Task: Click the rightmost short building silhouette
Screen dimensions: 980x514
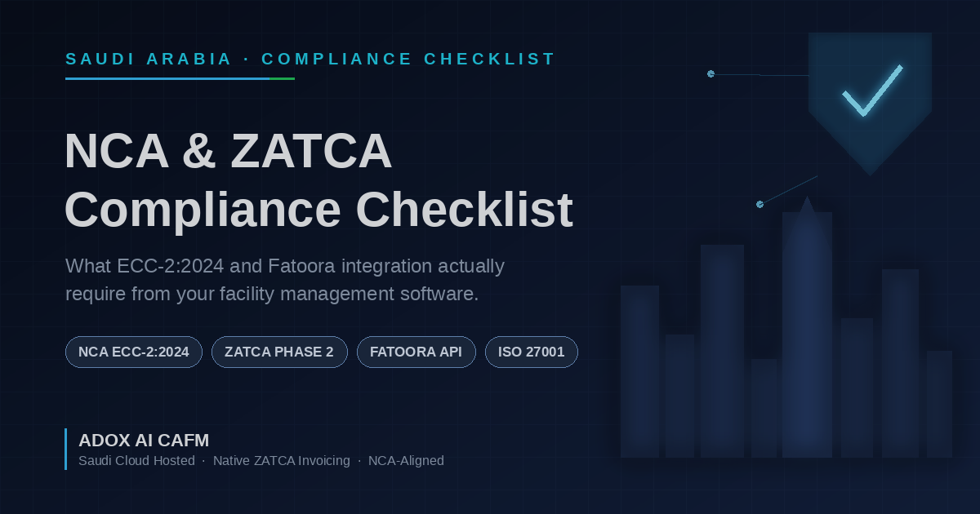Action: pos(939,404)
